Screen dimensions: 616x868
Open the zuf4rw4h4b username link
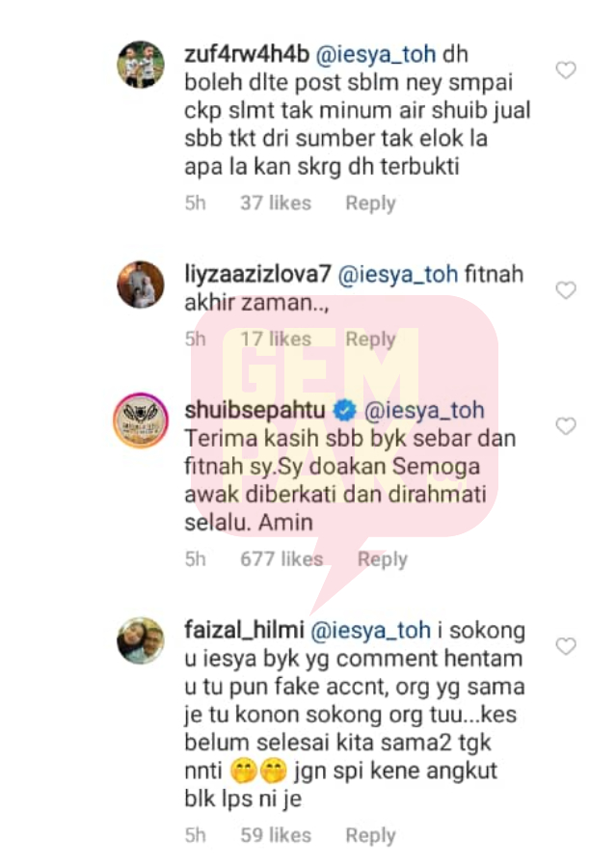click(247, 54)
